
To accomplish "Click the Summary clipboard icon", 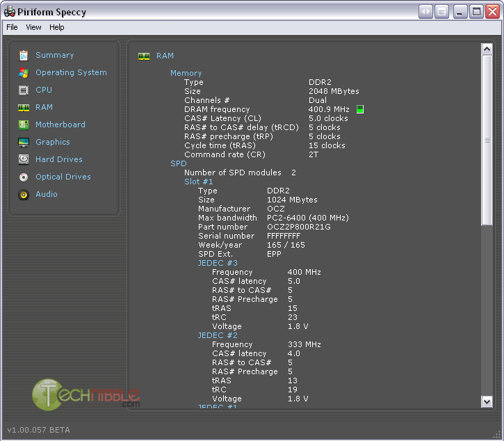I will pos(24,56).
